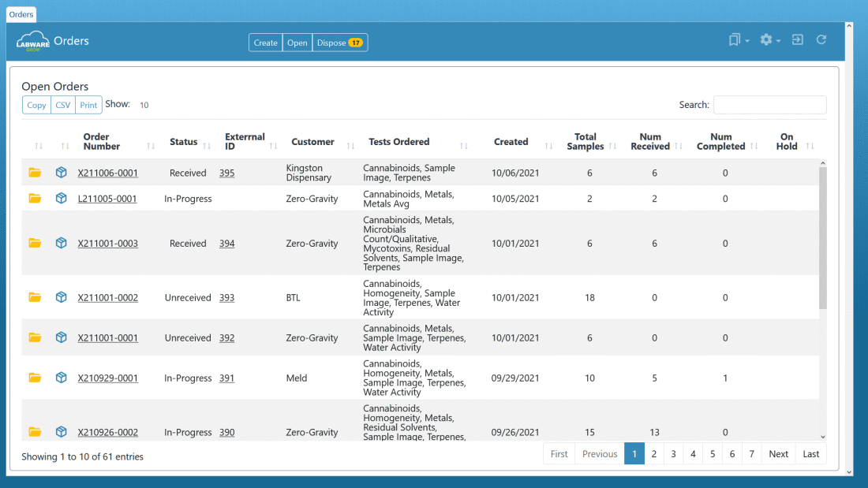Click the cube icon for order L211005-0001
The image size is (868, 488).
pos(61,199)
